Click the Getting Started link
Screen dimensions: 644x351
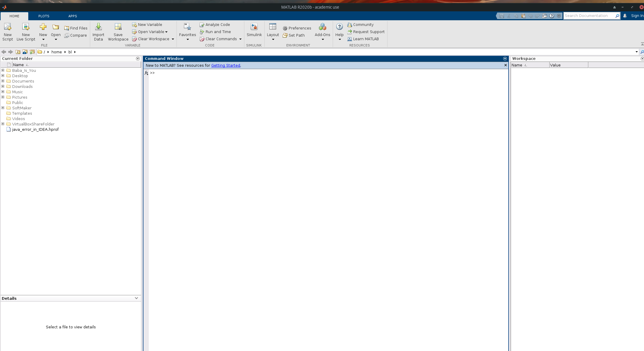pos(225,65)
